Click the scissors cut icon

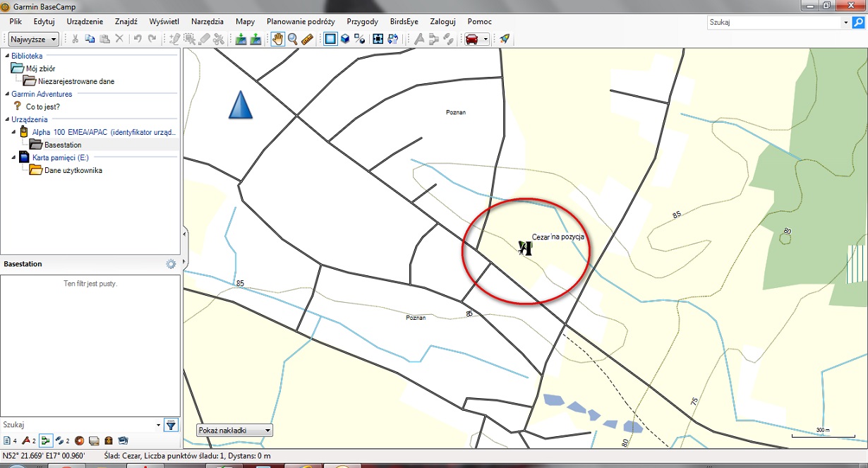pos(75,40)
